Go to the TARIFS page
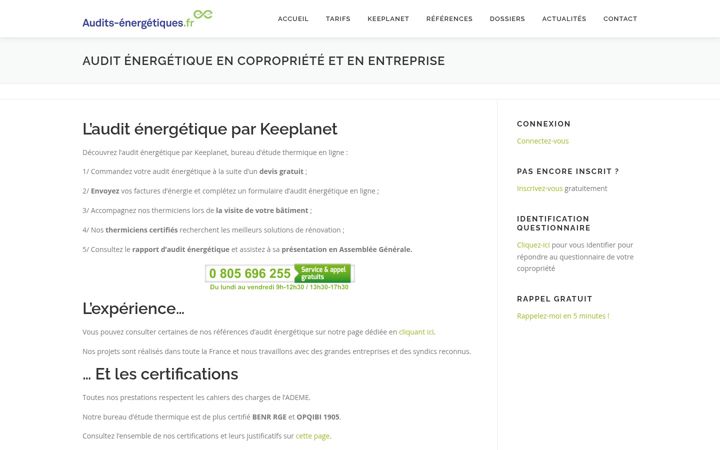The height and width of the screenshot is (450, 720). pos(338,19)
